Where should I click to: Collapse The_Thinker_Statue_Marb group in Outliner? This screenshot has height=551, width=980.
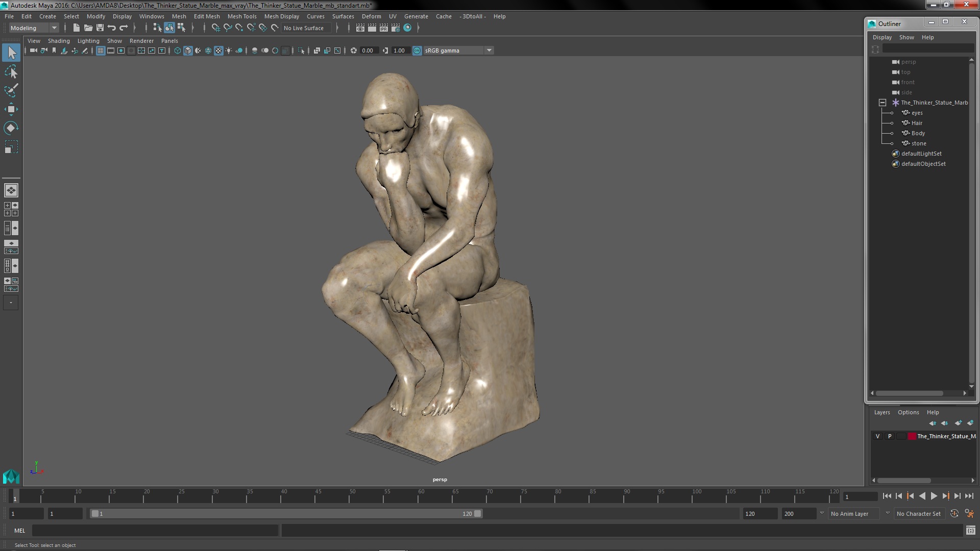coord(882,103)
